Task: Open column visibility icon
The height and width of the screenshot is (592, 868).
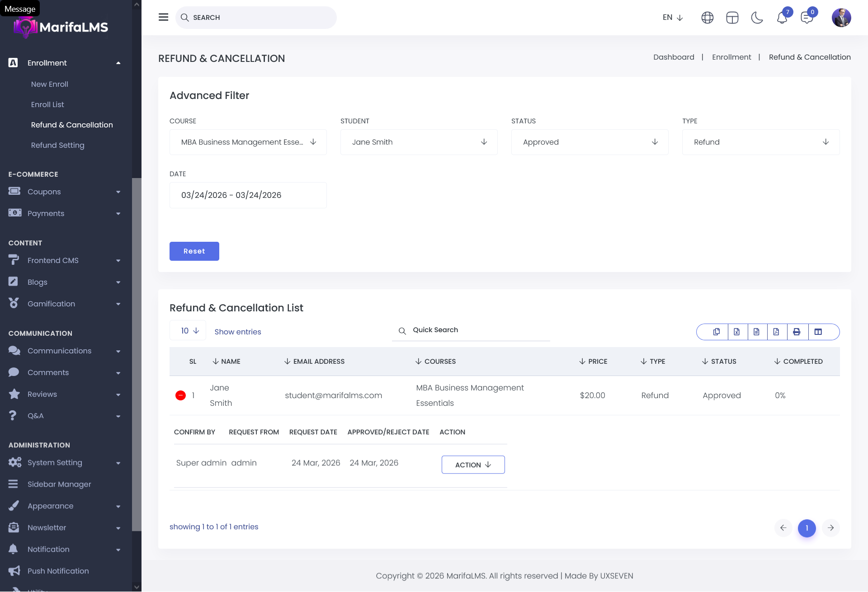Action: pyautogui.click(x=818, y=332)
